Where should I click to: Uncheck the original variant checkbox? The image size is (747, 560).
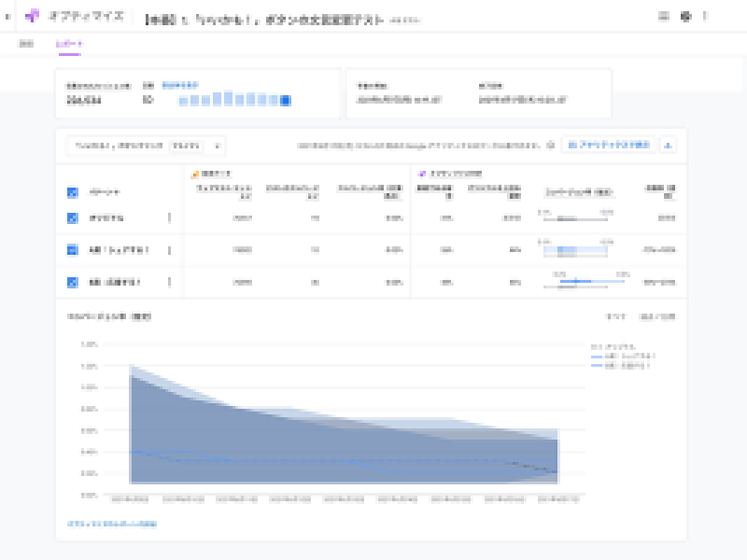73,218
